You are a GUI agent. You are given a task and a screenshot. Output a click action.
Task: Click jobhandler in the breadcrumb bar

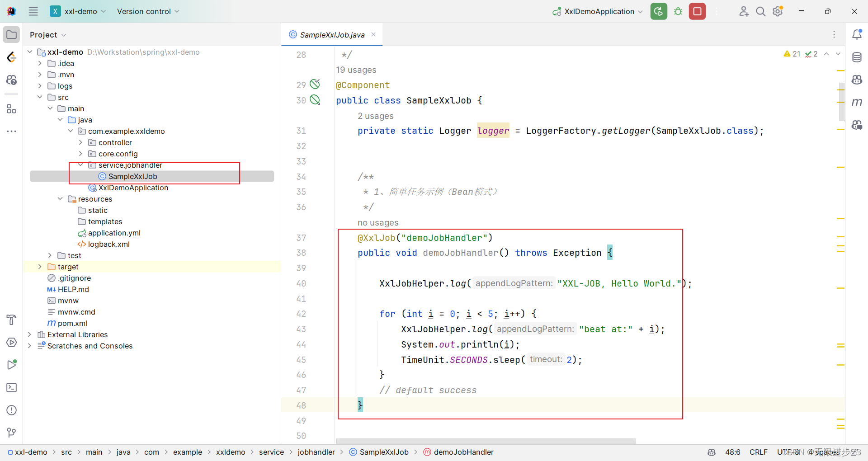[316, 452]
